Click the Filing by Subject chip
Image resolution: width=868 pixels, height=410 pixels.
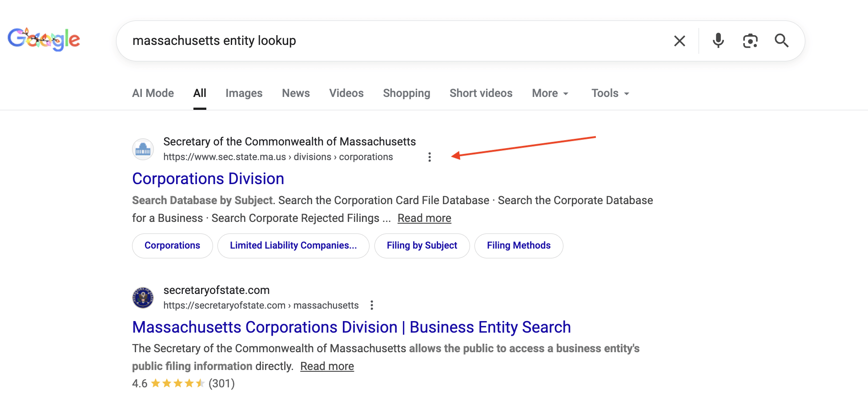pos(422,245)
